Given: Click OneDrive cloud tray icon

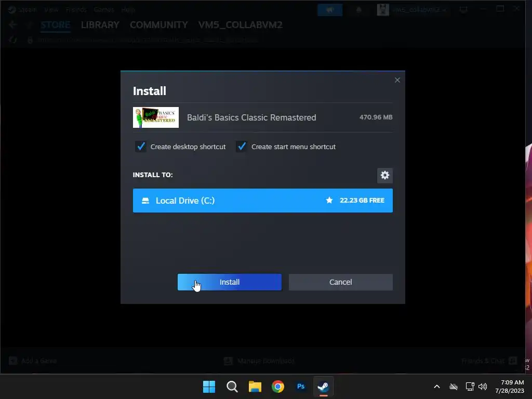Looking at the screenshot, I should pyautogui.click(x=454, y=387).
